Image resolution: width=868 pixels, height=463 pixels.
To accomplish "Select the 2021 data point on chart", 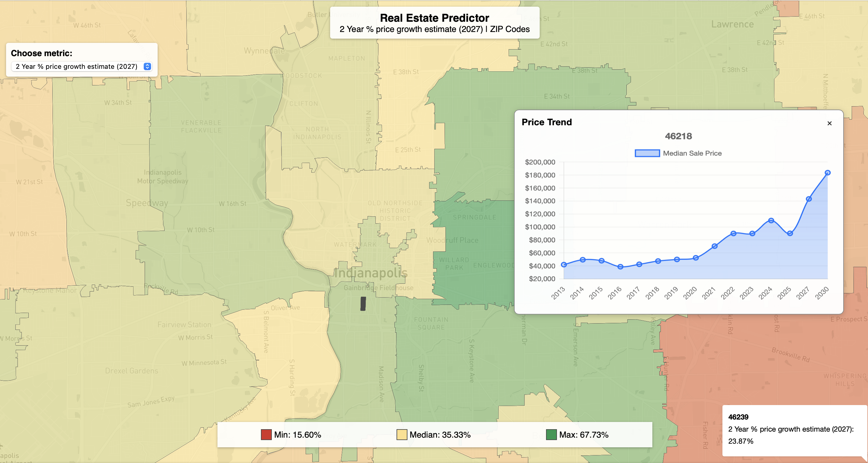I will click(x=714, y=246).
